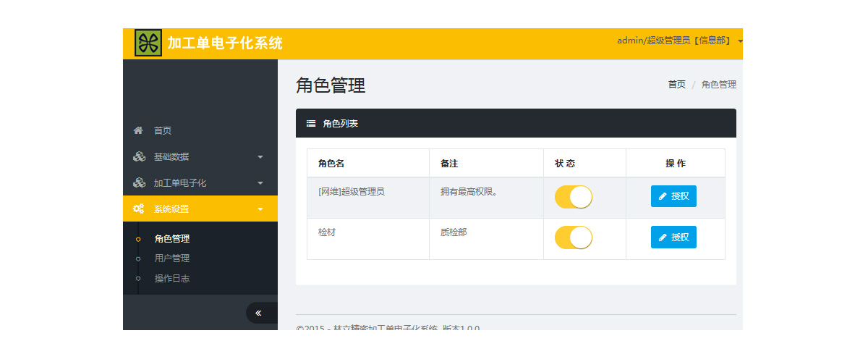Viewport: 868px width, 362px height.
Task: Collapse sidebar with double-chevron icon
Action: pos(258,313)
